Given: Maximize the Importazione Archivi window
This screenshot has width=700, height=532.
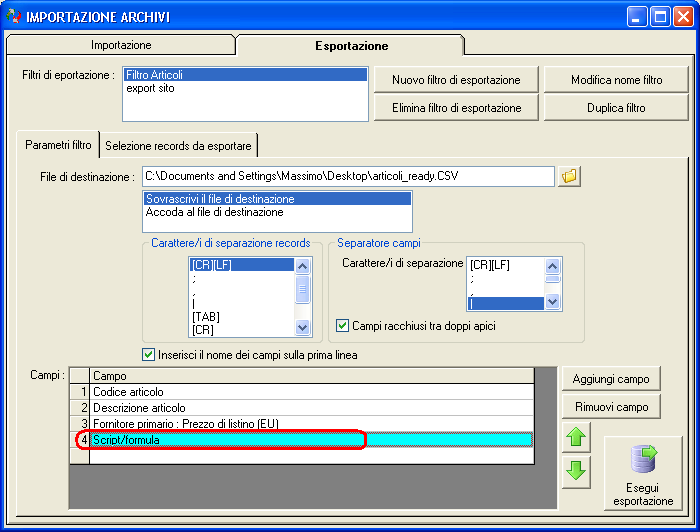Looking at the screenshot, I should (x=660, y=17).
